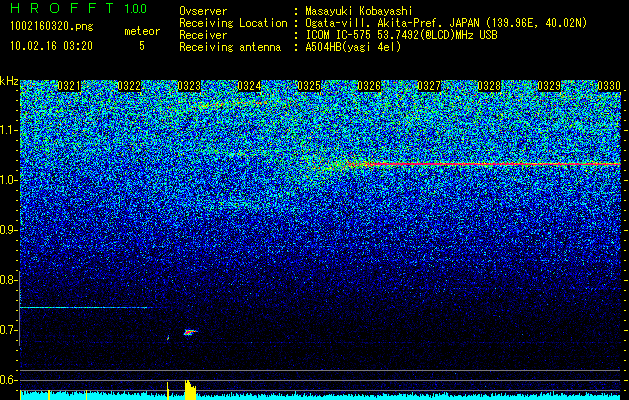Click the ICOM IC-575 receiver details
Image resolution: width=629 pixels, height=400 pixels.
[x=401, y=35]
